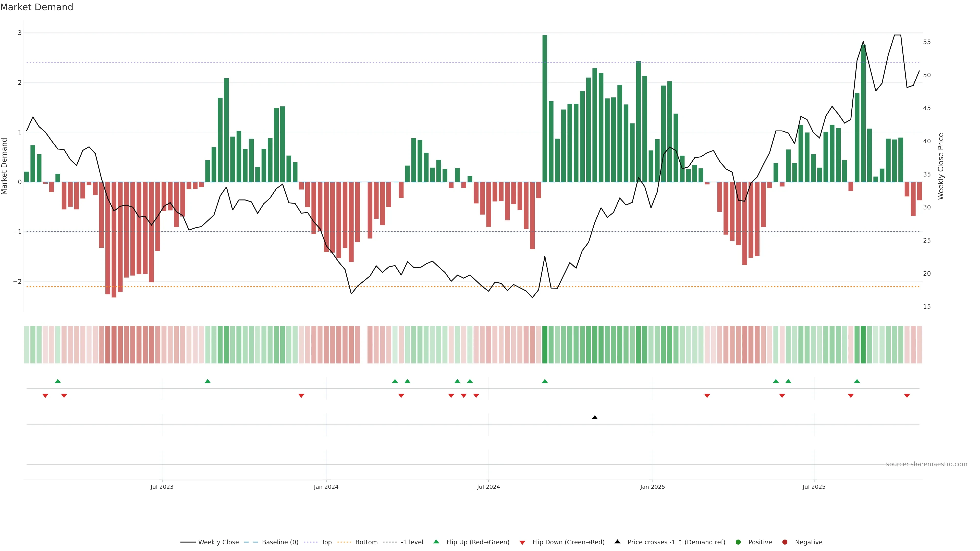Screen dimensions: 980x551
Task: Click the dark red Negative legend dot
Action: (x=785, y=542)
